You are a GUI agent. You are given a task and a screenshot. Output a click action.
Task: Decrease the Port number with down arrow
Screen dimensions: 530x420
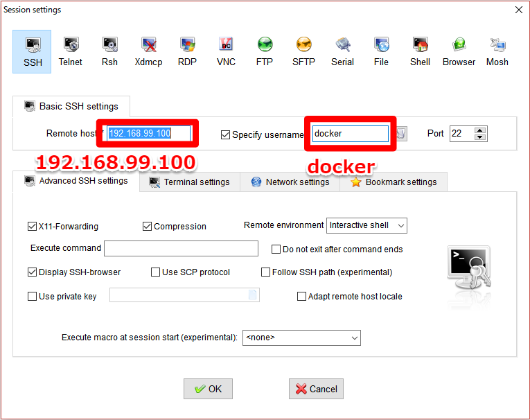tap(480, 137)
